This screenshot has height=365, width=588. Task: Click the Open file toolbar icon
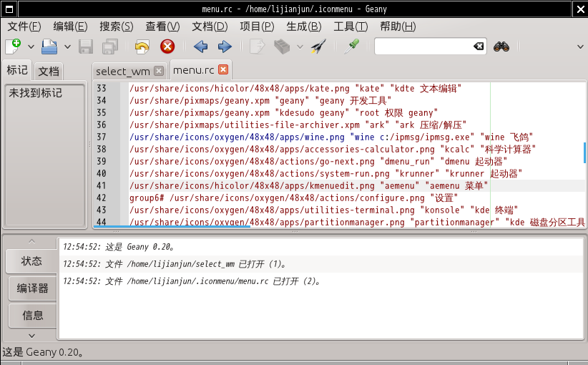(x=49, y=47)
